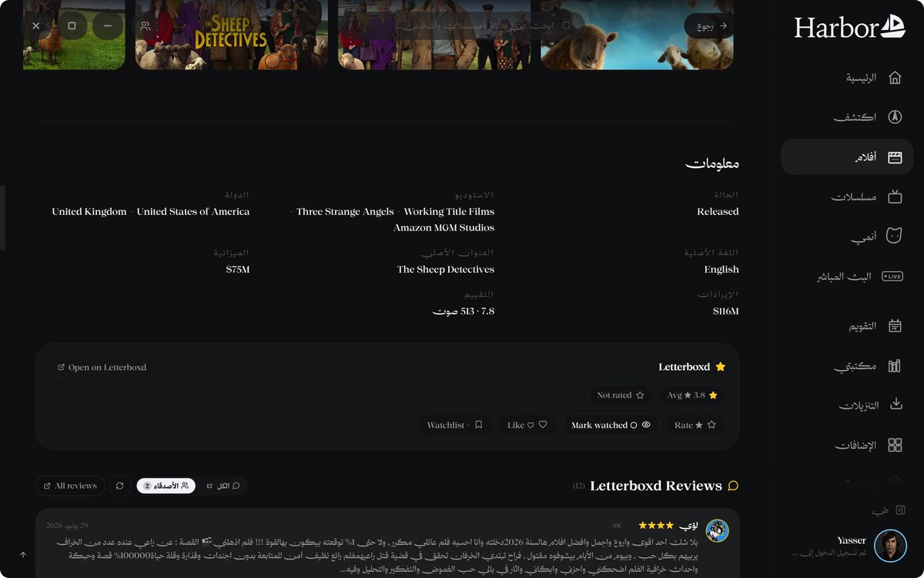Screen dimensions: 924x578
Task: Minimize the Harbor window
Action: pos(108,25)
